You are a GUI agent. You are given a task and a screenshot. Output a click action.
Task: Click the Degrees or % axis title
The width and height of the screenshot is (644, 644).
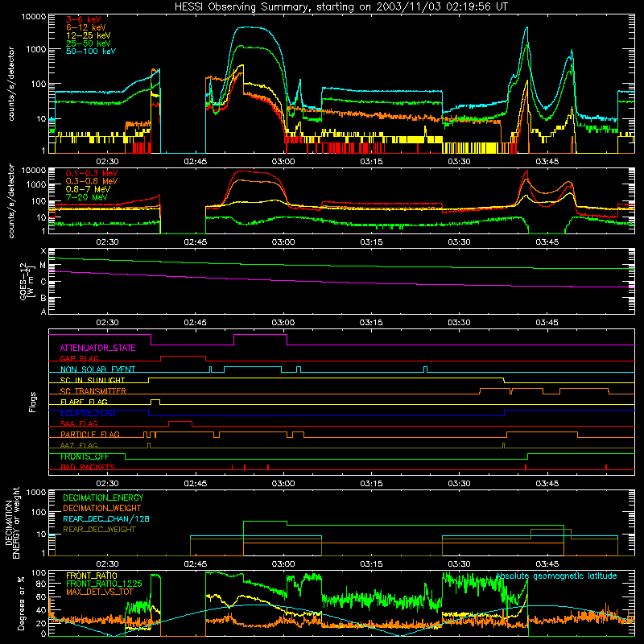(21, 603)
